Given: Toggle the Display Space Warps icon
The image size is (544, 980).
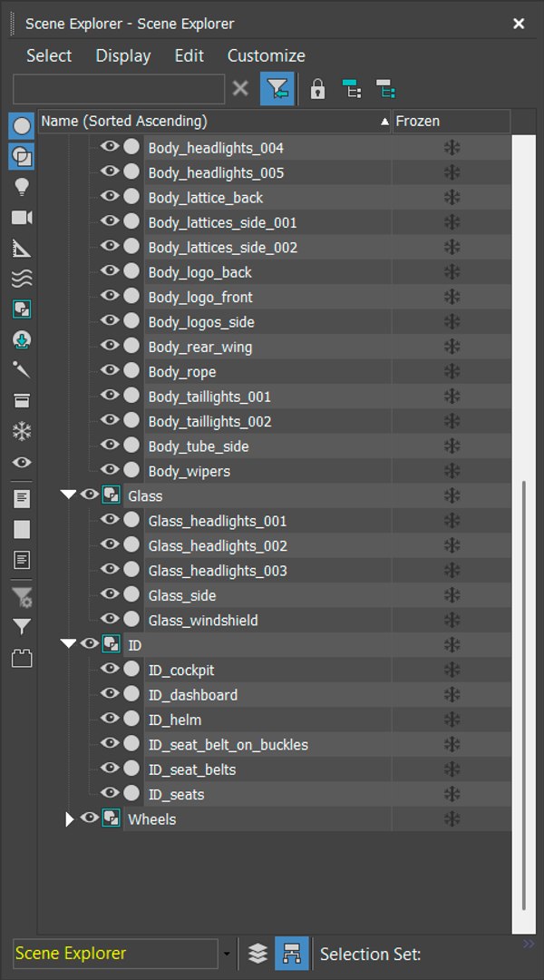Looking at the screenshot, I should pyautogui.click(x=22, y=279).
